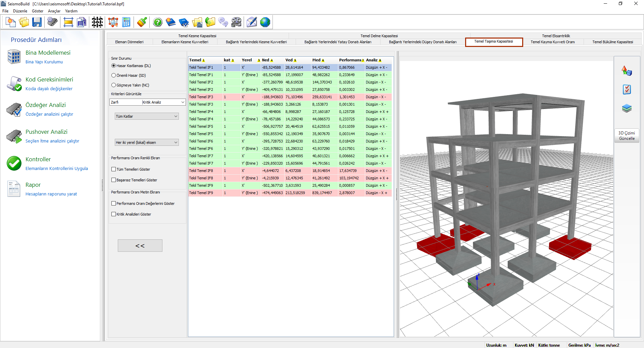Open the calculator tool icon
The width and height of the screenshot is (644, 348).
pos(126,22)
